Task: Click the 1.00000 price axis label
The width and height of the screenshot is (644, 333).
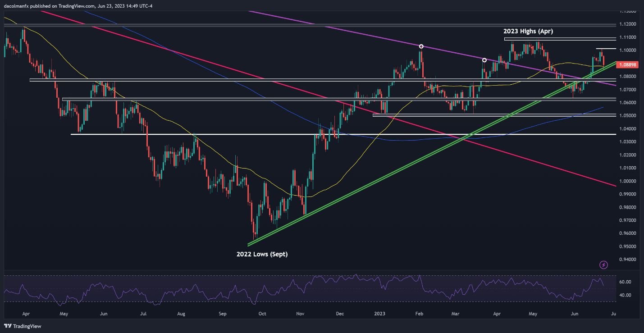Action: point(627,181)
